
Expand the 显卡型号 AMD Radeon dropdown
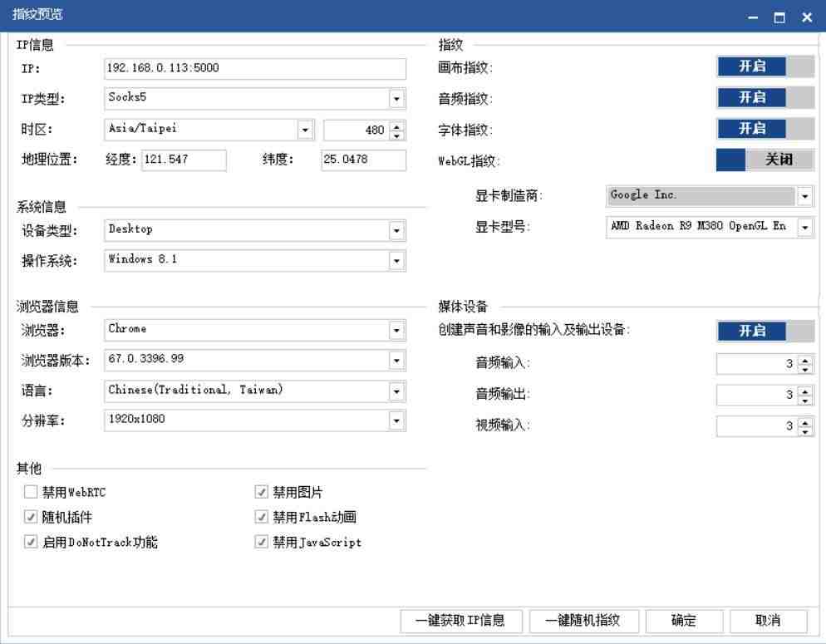[805, 227]
